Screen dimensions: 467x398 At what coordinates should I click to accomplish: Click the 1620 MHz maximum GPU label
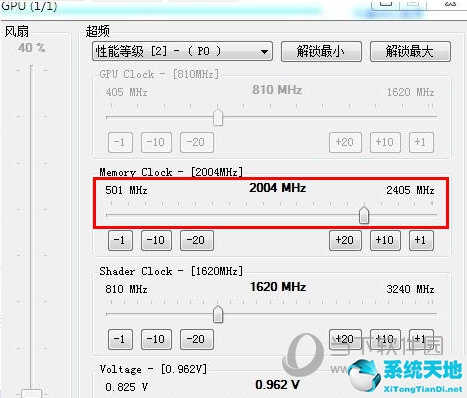tap(410, 92)
